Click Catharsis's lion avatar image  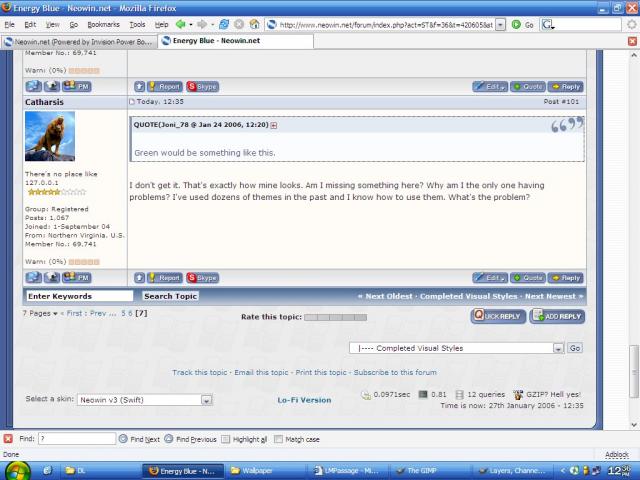50,136
